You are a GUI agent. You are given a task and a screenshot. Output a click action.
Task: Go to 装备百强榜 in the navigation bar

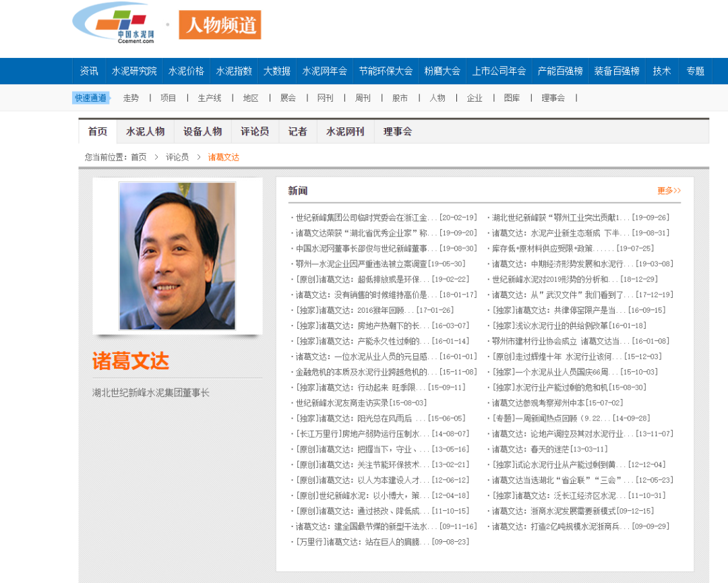(617, 71)
